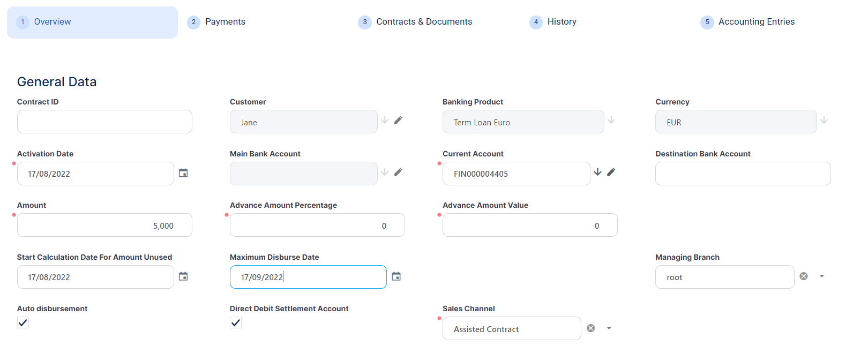The width and height of the screenshot is (868, 353).
Task: Click the Main Bank Account pencil icon
Action: 398,172
